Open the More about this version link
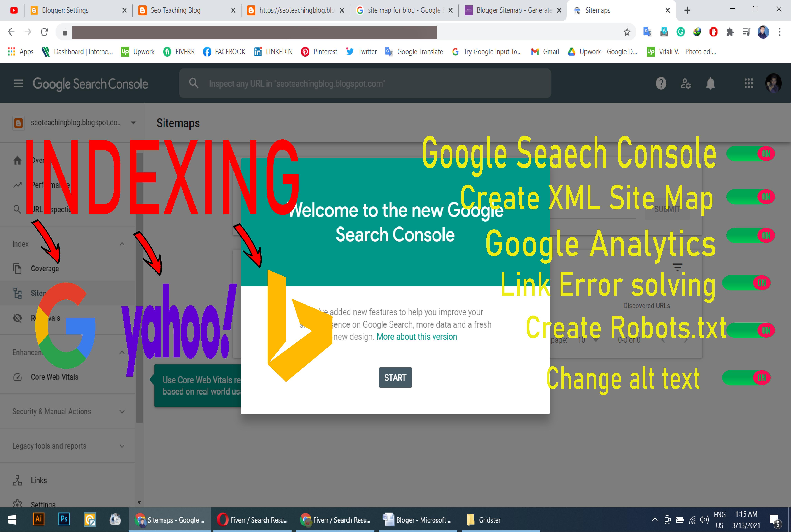791x532 pixels. coord(416,337)
